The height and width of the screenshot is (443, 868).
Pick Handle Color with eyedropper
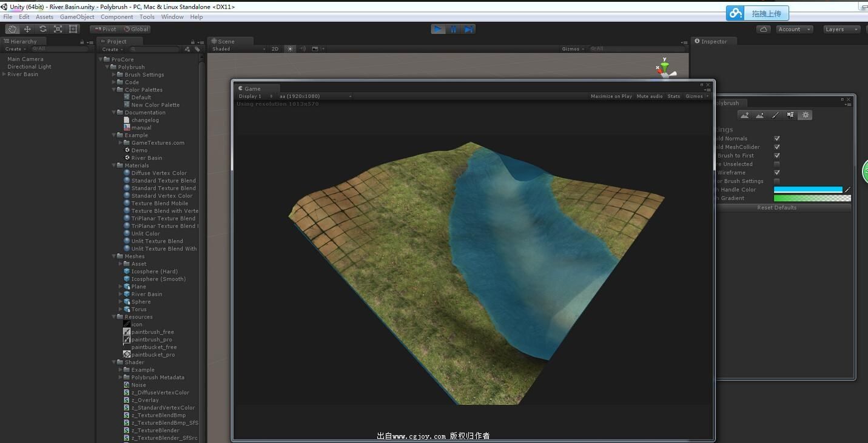pyautogui.click(x=847, y=190)
